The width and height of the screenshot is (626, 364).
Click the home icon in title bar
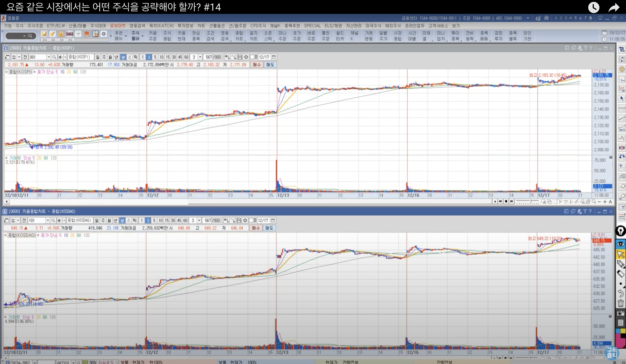click(x=546, y=18)
